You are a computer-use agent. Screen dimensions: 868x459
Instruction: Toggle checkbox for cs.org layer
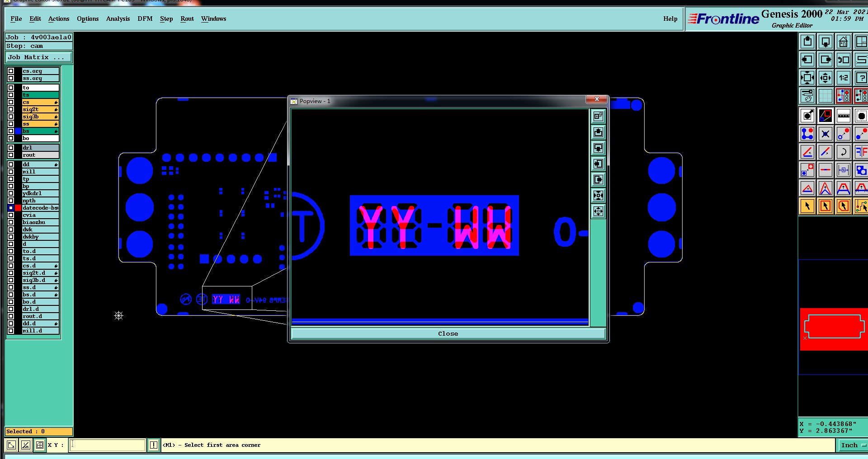11,71
